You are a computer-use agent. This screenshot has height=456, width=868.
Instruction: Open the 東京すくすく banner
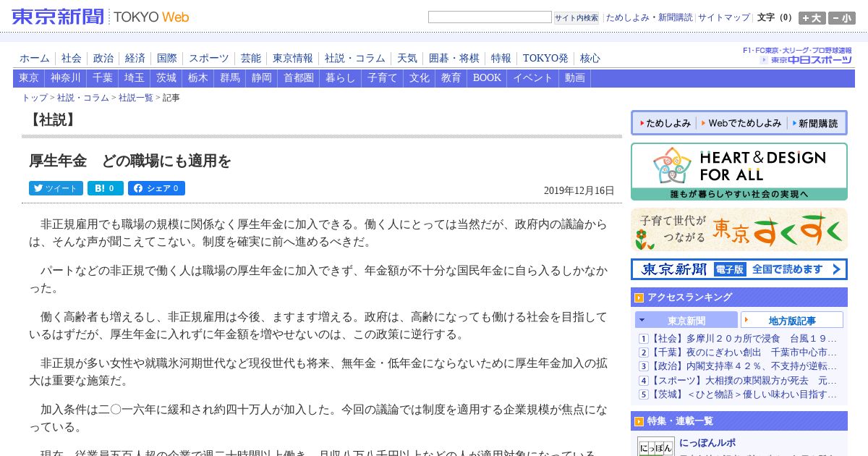739,229
